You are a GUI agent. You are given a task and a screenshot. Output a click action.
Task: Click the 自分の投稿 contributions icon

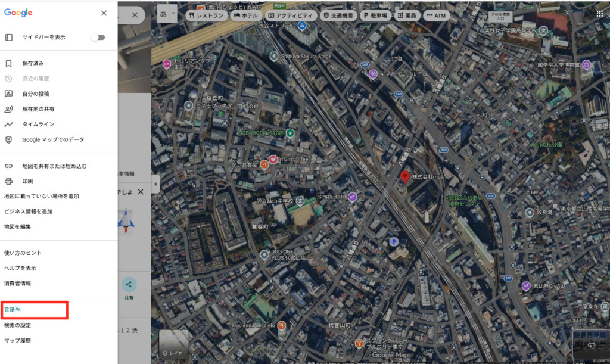point(9,94)
